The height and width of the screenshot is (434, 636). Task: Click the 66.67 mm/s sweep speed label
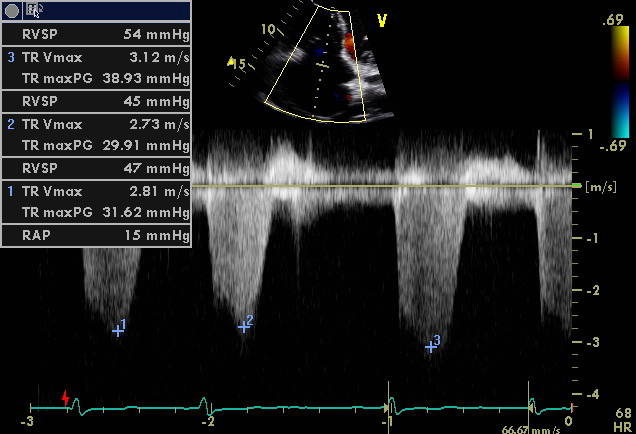[528, 428]
